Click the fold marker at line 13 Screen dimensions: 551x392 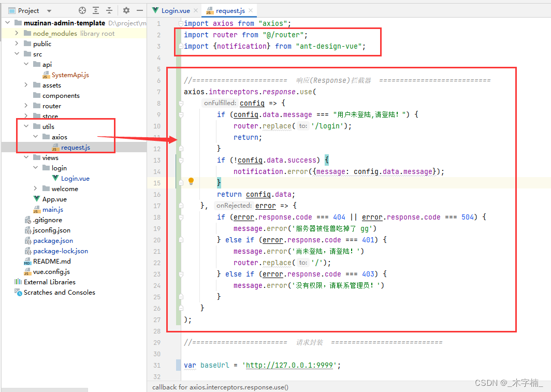point(181,160)
